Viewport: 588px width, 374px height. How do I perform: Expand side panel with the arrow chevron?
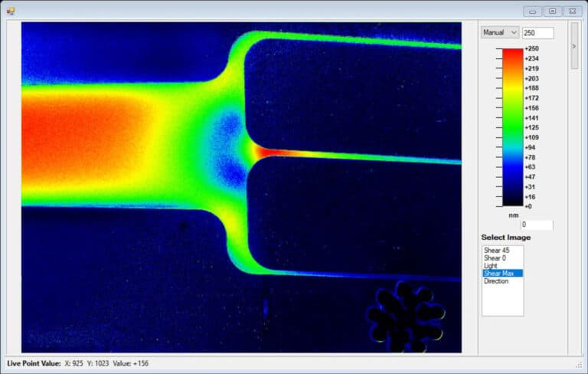[573, 47]
